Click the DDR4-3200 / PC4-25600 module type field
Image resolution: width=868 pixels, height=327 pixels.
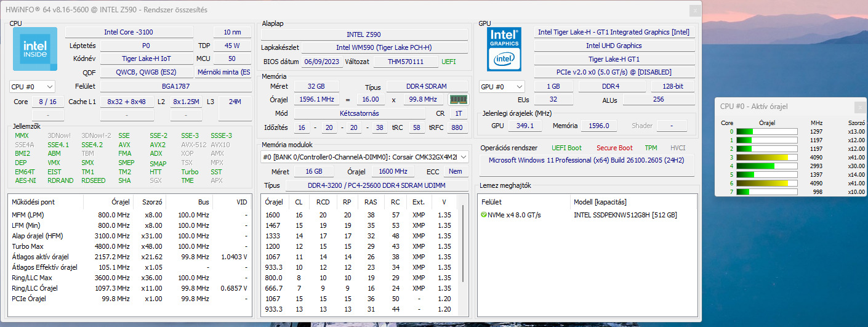[x=377, y=185]
